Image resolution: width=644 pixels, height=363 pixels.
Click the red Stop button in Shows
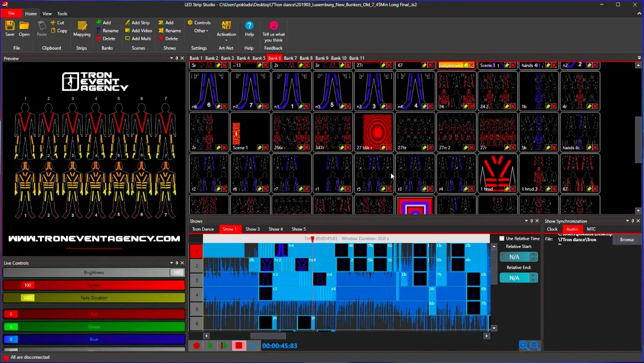coord(239,346)
